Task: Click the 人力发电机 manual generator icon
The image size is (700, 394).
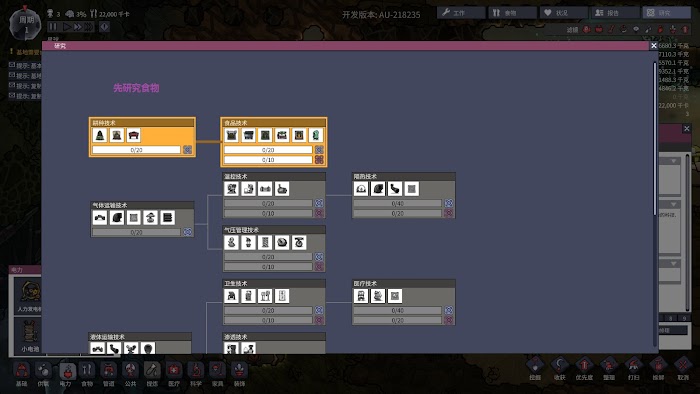Action: (x=28, y=295)
